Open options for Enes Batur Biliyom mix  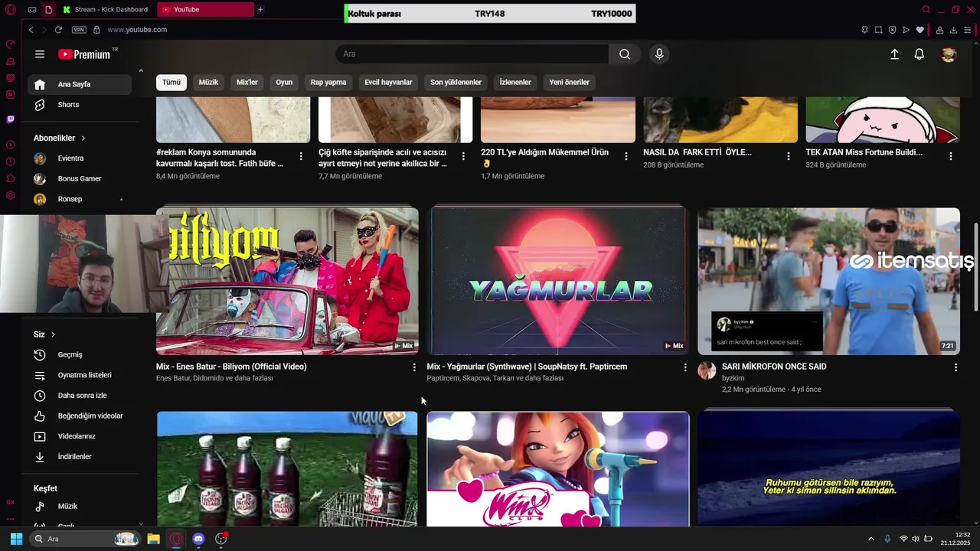[414, 367]
